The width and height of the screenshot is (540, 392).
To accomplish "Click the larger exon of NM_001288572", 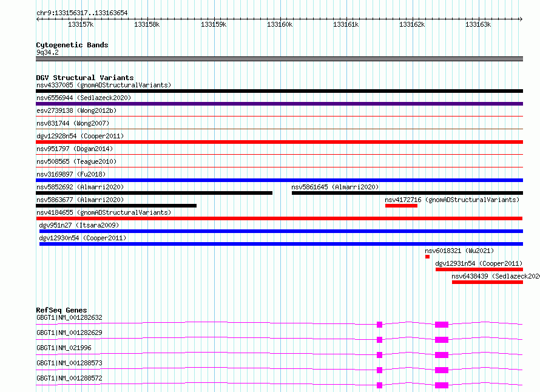I will point(442,385).
